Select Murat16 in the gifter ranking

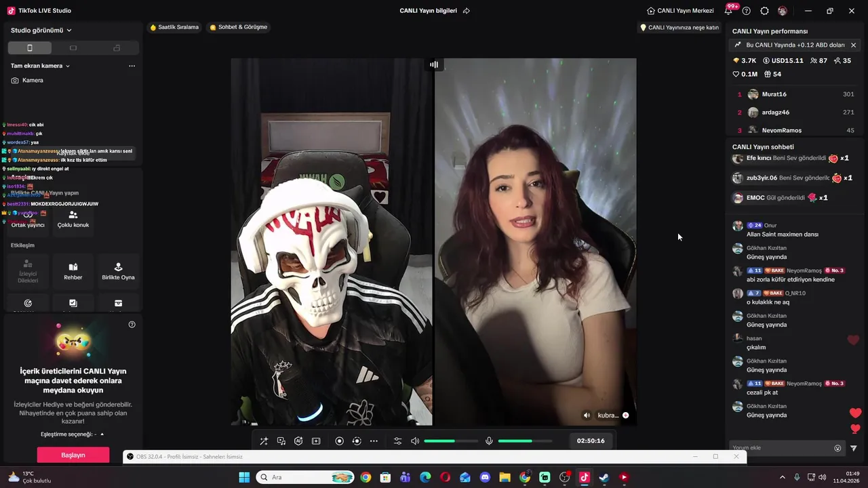pyautogui.click(x=795, y=94)
